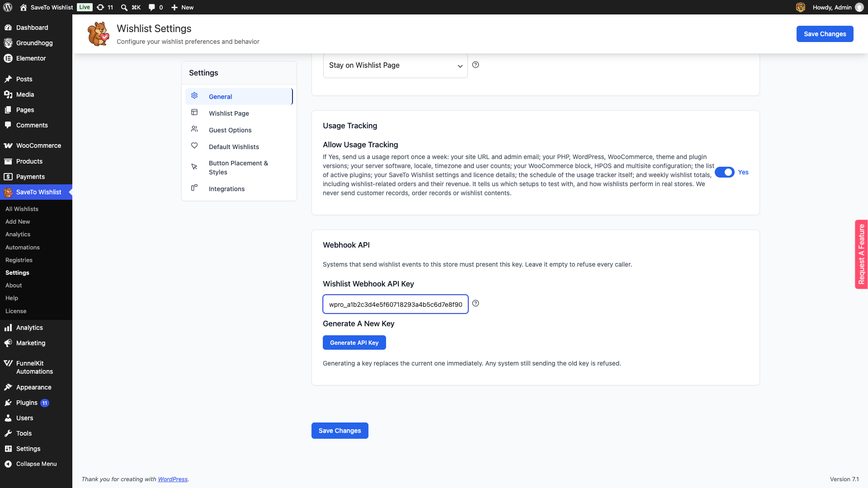This screenshot has height=488, width=868.
Task: Open the search magnifier icon in admin bar
Action: coord(124,7)
